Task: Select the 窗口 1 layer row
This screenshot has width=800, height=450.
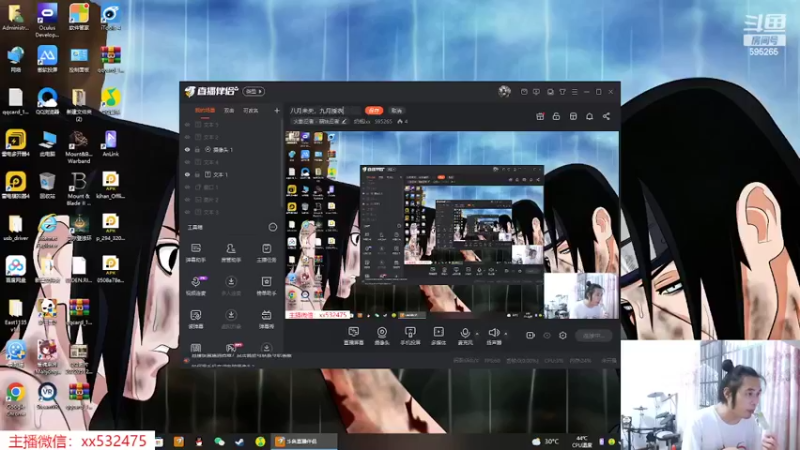Action: 231,187
